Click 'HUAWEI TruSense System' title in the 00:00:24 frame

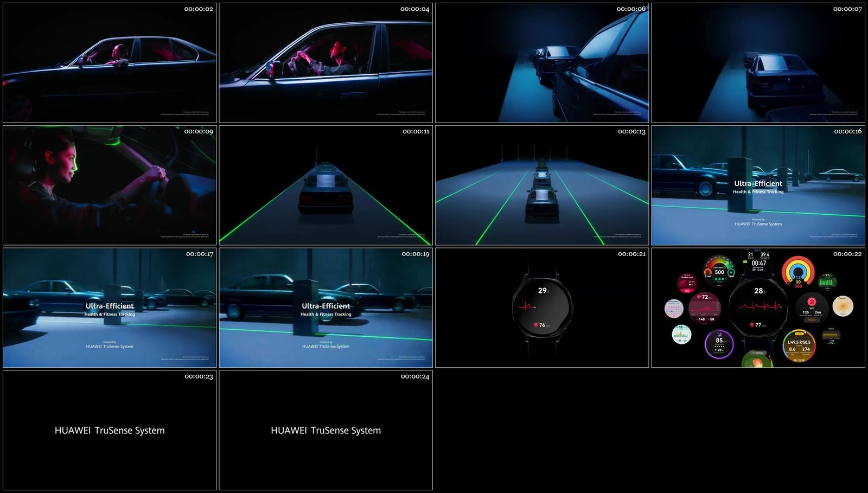[325, 431]
